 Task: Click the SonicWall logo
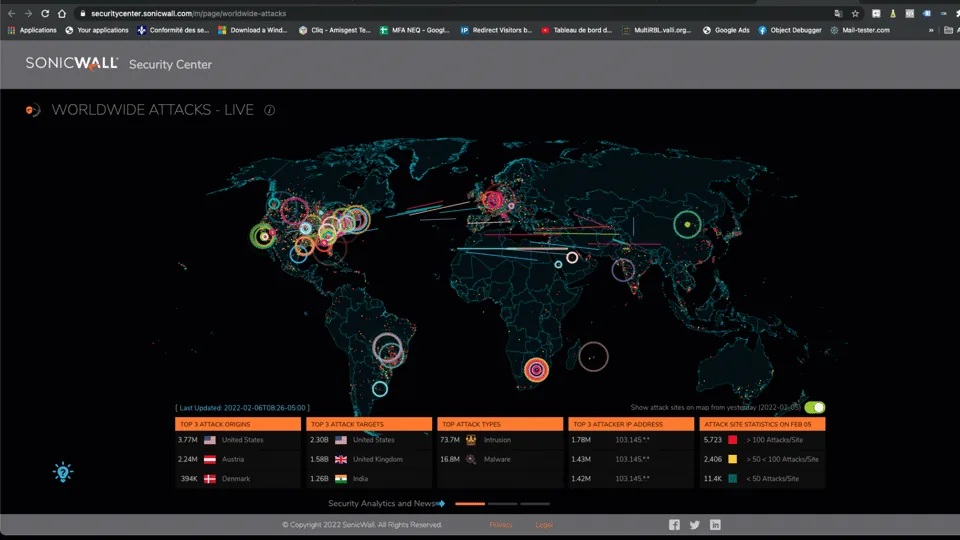point(72,64)
